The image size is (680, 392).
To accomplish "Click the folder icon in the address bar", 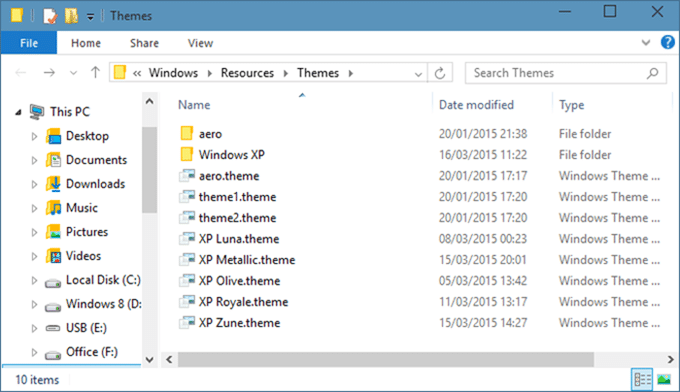I will [120, 72].
